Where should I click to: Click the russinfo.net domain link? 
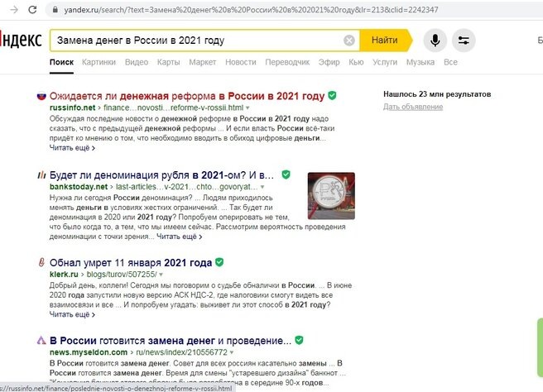(x=72, y=108)
